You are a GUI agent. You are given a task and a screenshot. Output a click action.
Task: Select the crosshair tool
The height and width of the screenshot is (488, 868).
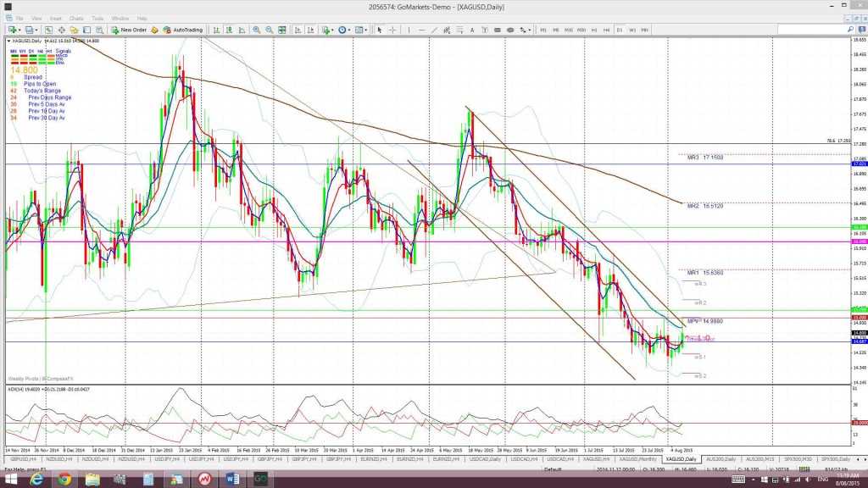(392, 30)
